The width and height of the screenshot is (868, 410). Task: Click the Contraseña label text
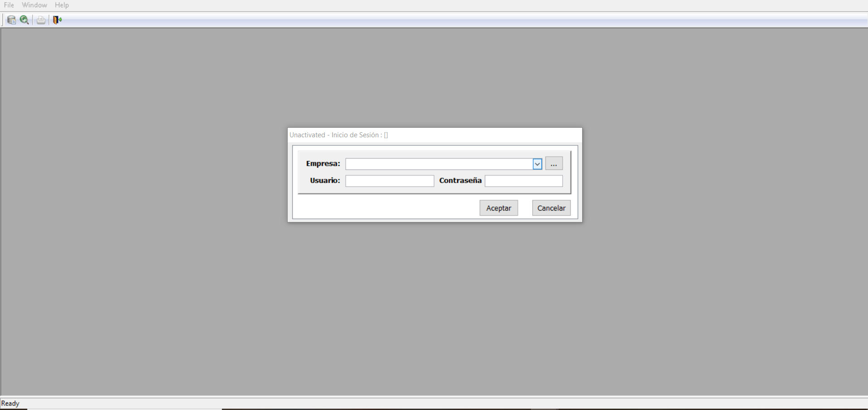point(460,180)
